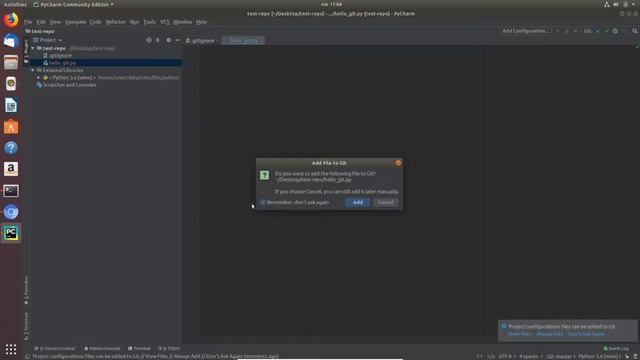Image resolution: width=640 pixels, height=360 pixels.
Task: Click the Git commit checkmark icon
Action: tap(607, 31)
